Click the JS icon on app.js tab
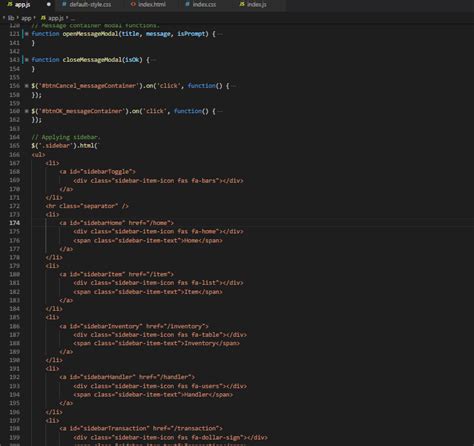Viewport: 474px width, 446px height. click(x=10, y=4)
